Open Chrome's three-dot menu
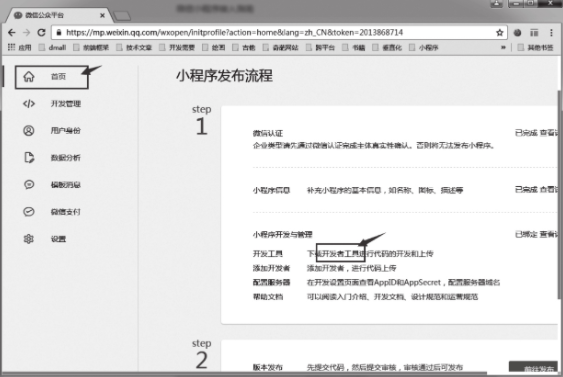 tap(551, 33)
